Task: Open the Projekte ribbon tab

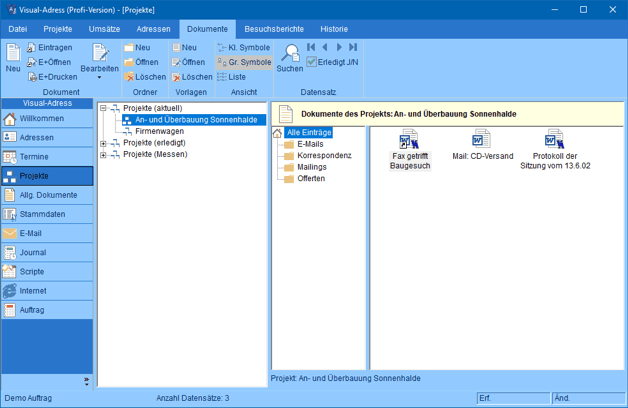Action: point(58,29)
